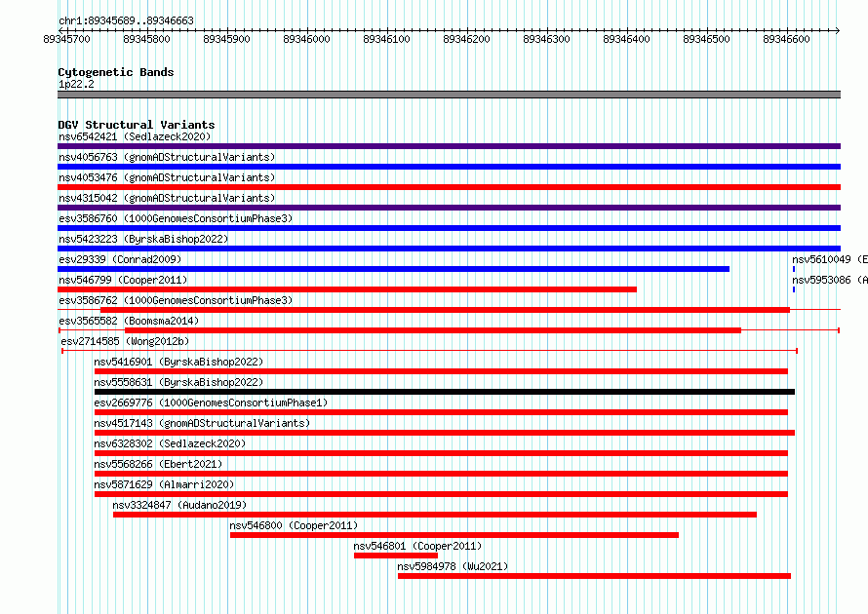Select nsv6328302 (Sedlazeck2020) label
Viewport: 868px width, 614px height.
tap(170, 443)
